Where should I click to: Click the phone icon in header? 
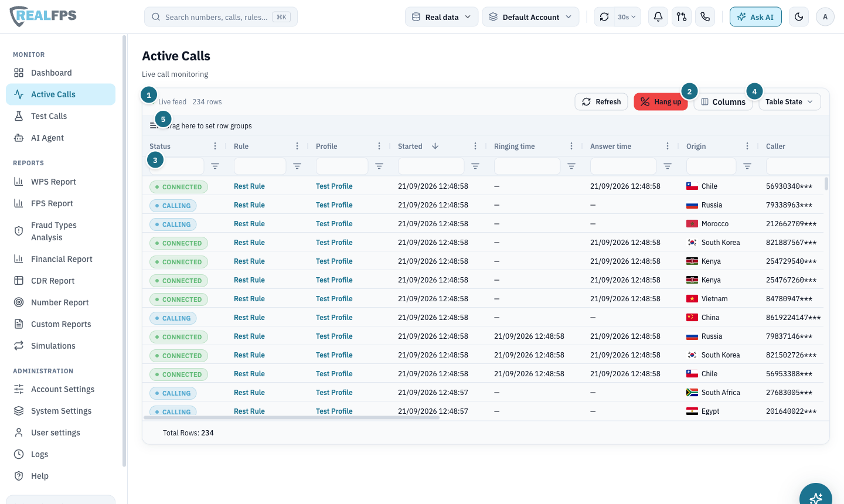[x=705, y=17]
